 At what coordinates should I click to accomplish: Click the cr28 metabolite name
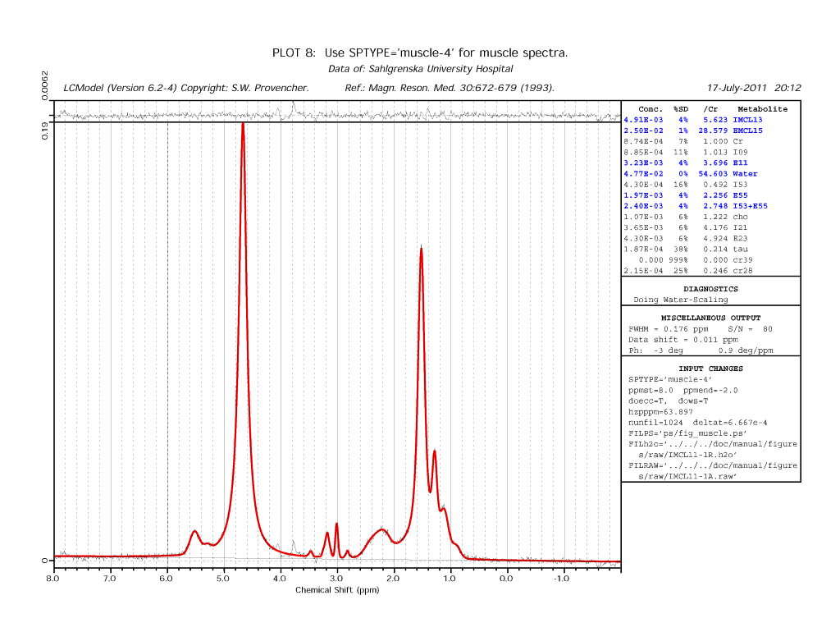(x=742, y=271)
